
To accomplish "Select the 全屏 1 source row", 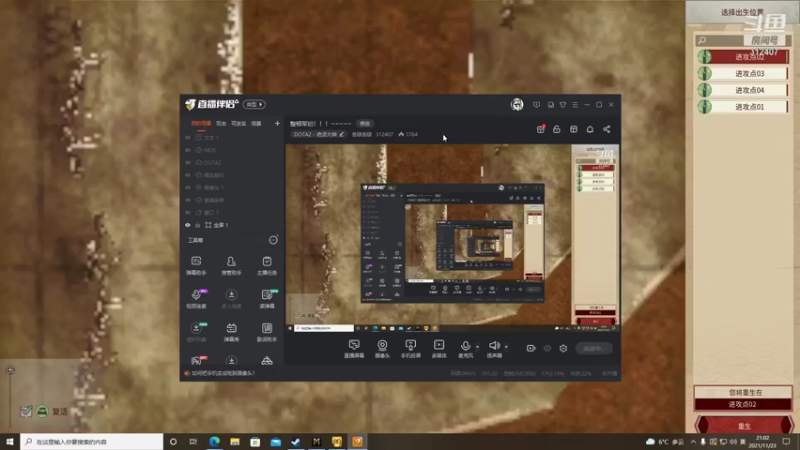I will point(232,225).
